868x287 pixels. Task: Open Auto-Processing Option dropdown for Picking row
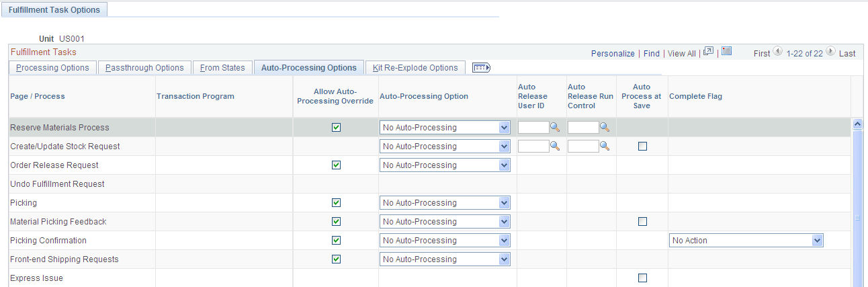445,202
